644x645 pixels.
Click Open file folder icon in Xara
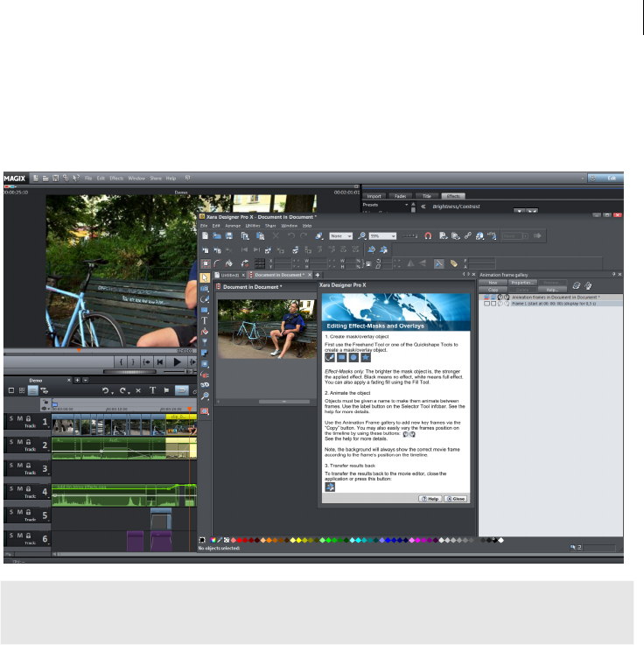point(217,235)
